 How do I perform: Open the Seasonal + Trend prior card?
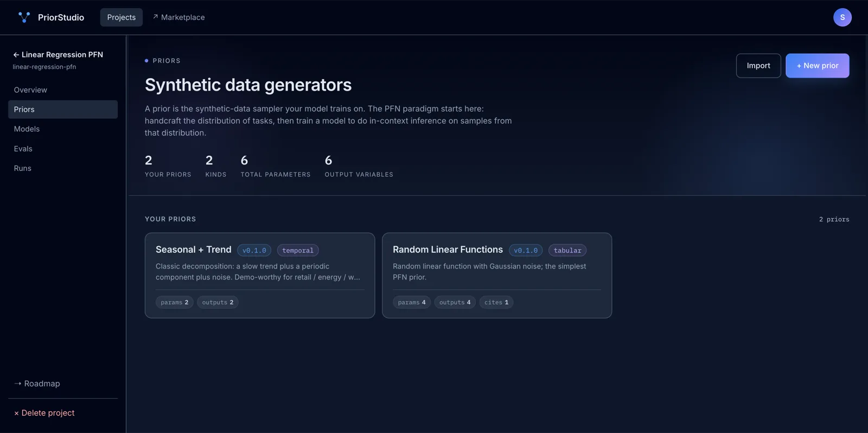260,276
